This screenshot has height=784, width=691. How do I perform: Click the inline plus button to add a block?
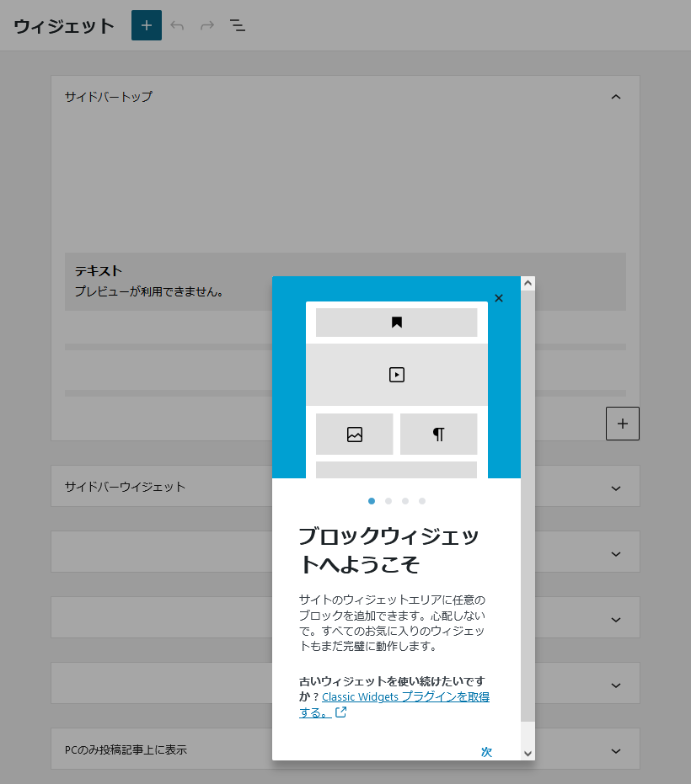622,424
